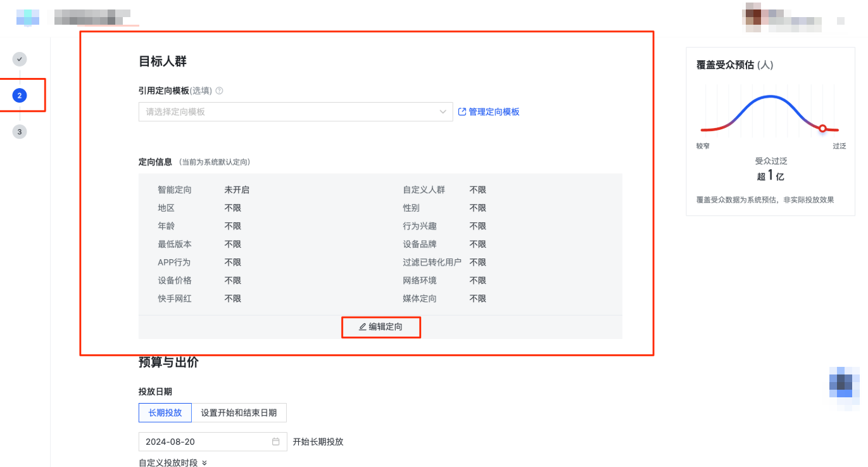
Task: Expand the 自定义投放时段 section
Action: (170, 463)
